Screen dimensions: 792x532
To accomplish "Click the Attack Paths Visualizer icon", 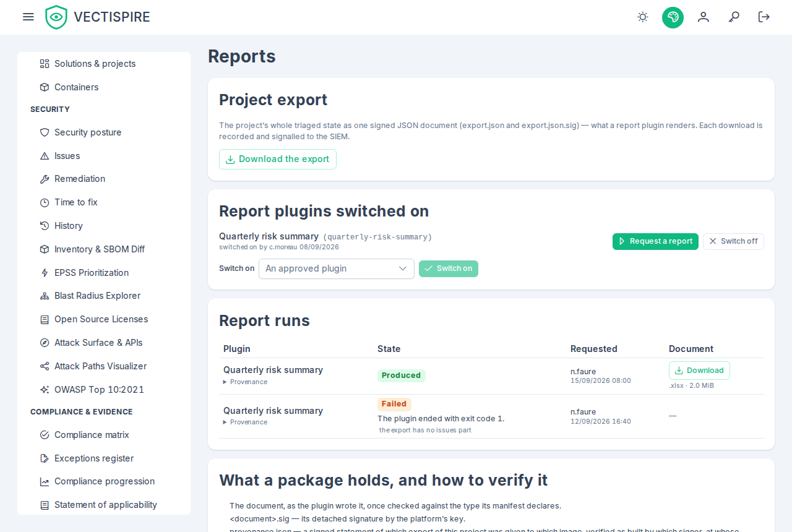I will [45, 366].
